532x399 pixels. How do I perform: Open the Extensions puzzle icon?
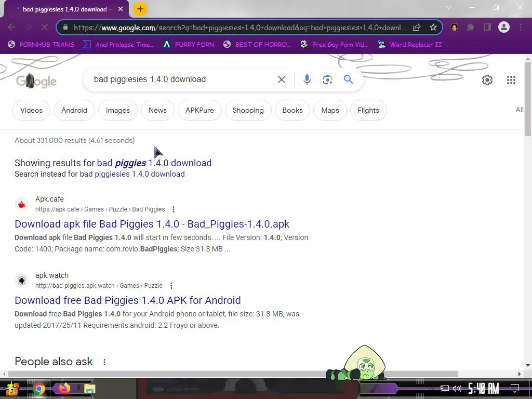[471, 27]
